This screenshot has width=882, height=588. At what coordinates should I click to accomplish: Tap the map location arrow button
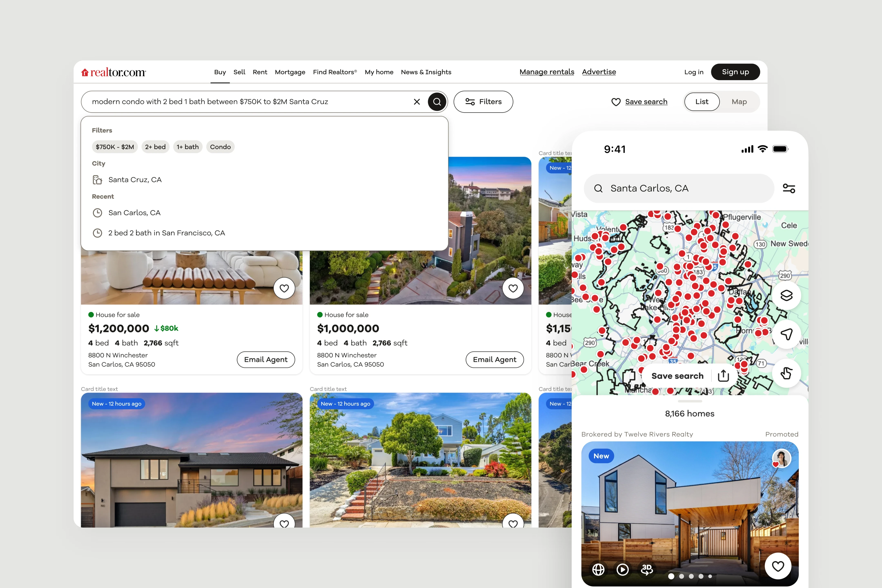pyautogui.click(x=786, y=334)
